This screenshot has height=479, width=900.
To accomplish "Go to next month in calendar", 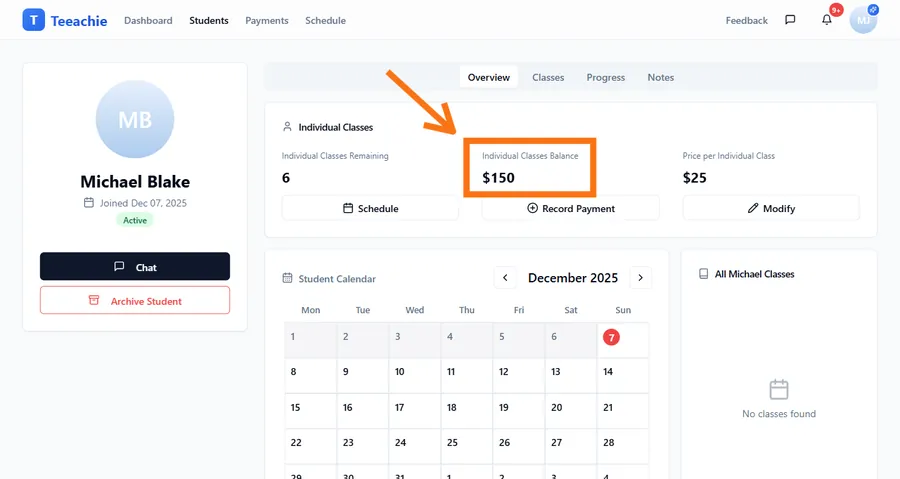I will click(640, 278).
